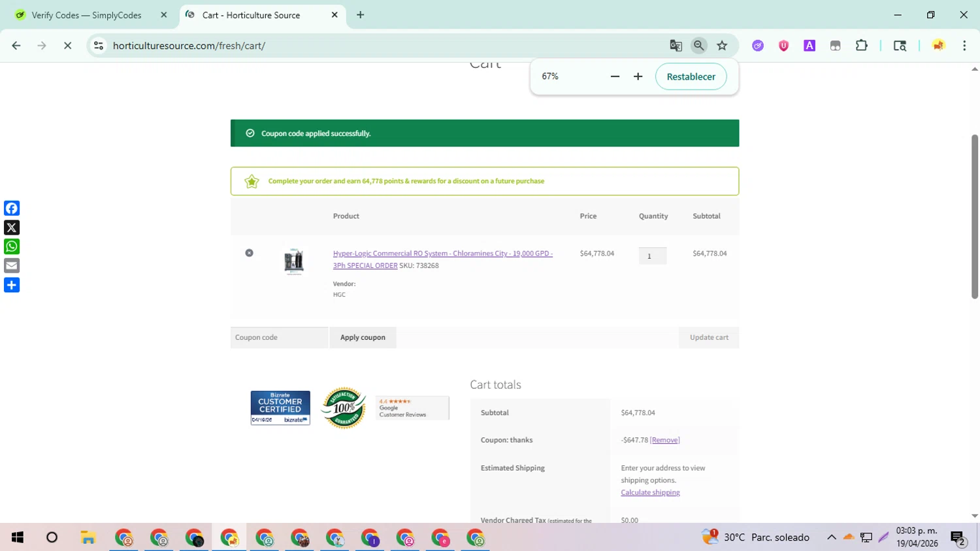Click the 'Coupon: thanks' label
The width and height of the screenshot is (980, 551).
(x=506, y=440)
